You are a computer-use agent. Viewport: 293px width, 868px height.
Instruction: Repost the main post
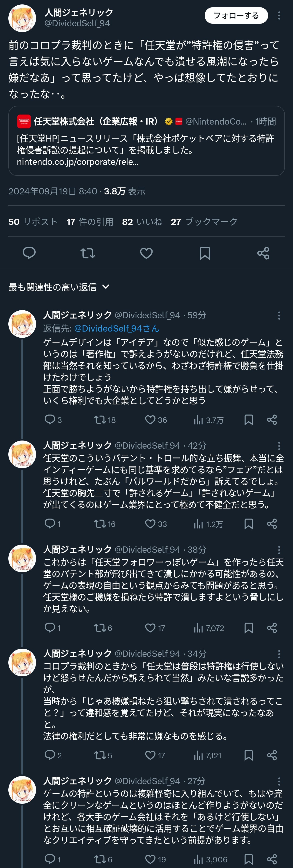click(88, 253)
